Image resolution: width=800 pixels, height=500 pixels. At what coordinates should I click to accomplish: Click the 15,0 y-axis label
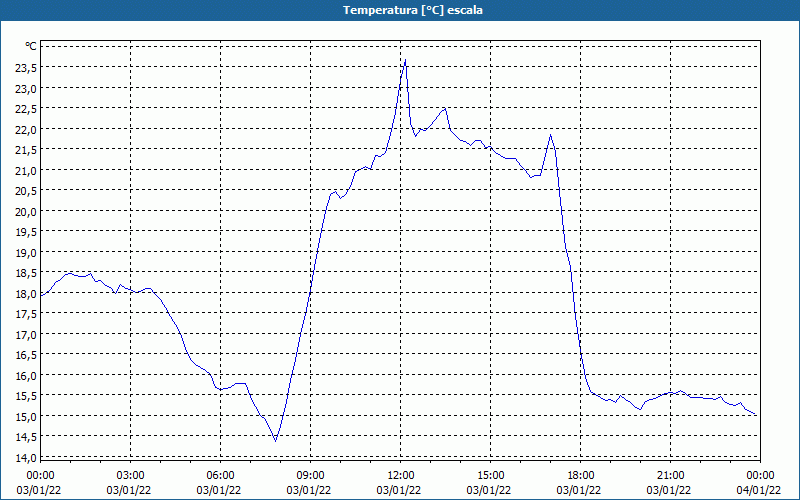pyautogui.click(x=27, y=417)
